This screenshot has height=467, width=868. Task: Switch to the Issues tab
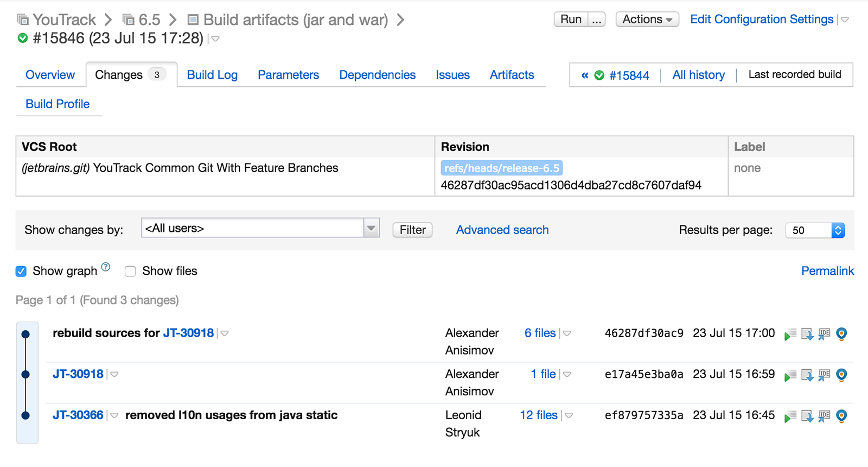pos(452,75)
